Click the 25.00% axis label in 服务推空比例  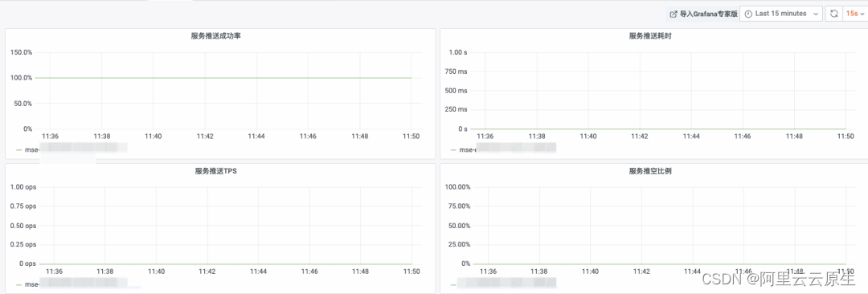[460, 244]
